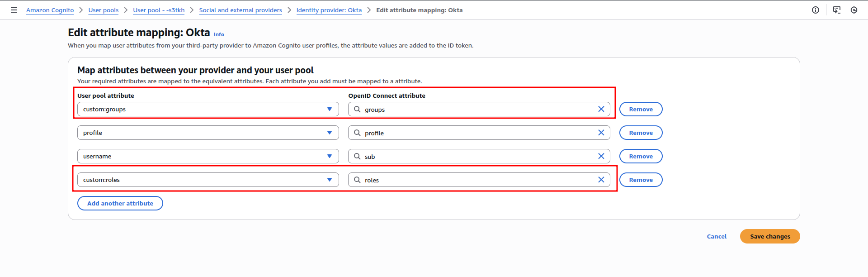
Task: Open the hamburger navigation menu
Action: click(x=14, y=10)
